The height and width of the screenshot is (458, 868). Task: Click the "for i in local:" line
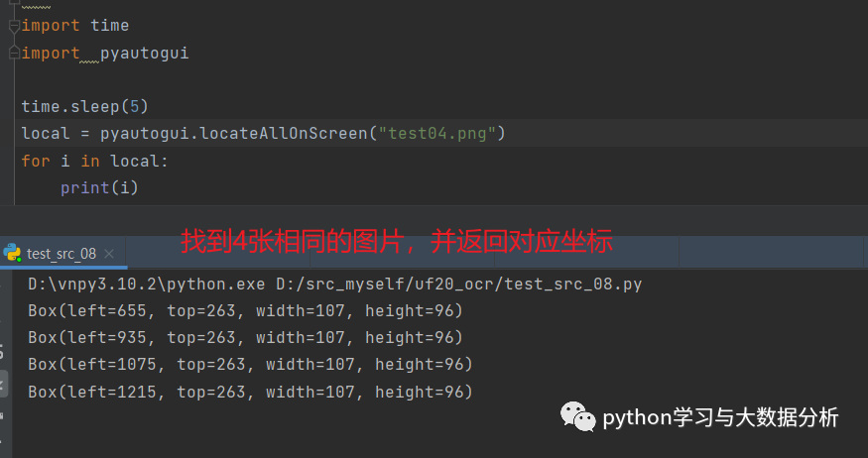coord(94,161)
